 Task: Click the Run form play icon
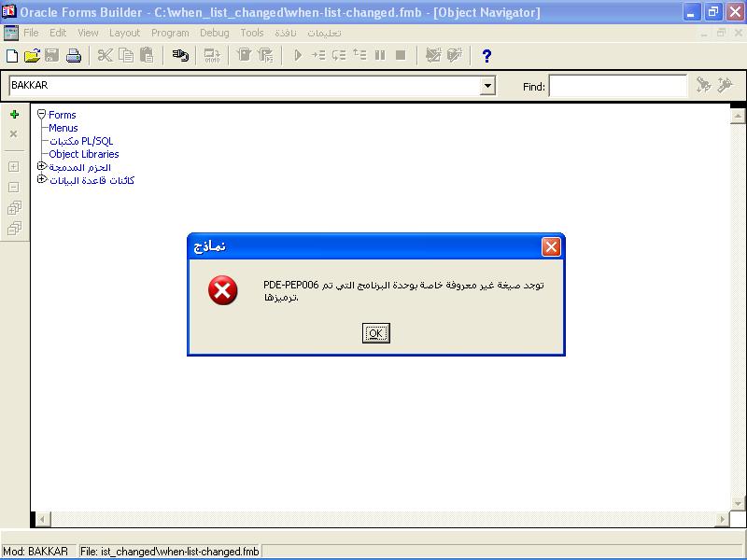tap(298, 55)
